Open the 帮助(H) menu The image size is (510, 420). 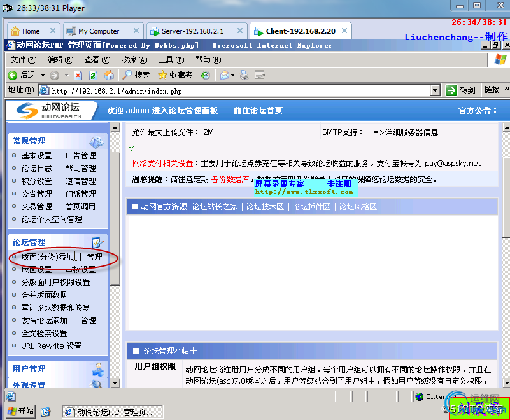(208, 60)
